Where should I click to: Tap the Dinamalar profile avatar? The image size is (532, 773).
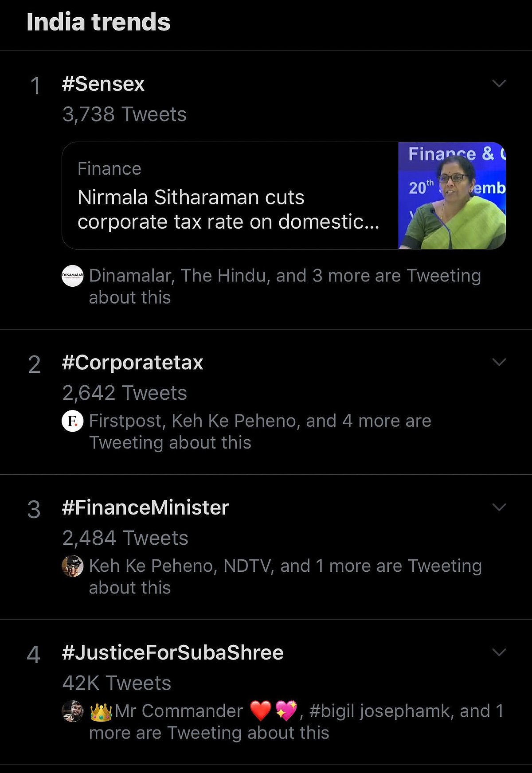click(72, 276)
